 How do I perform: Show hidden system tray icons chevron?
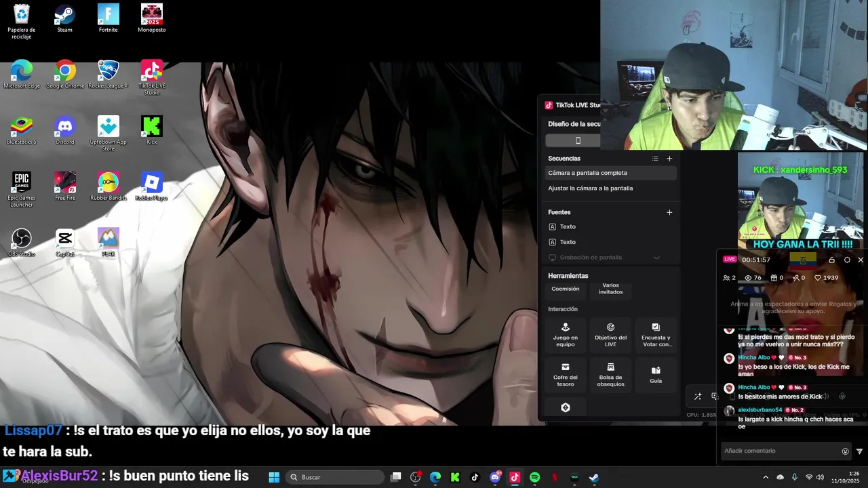click(x=766, y=477)
